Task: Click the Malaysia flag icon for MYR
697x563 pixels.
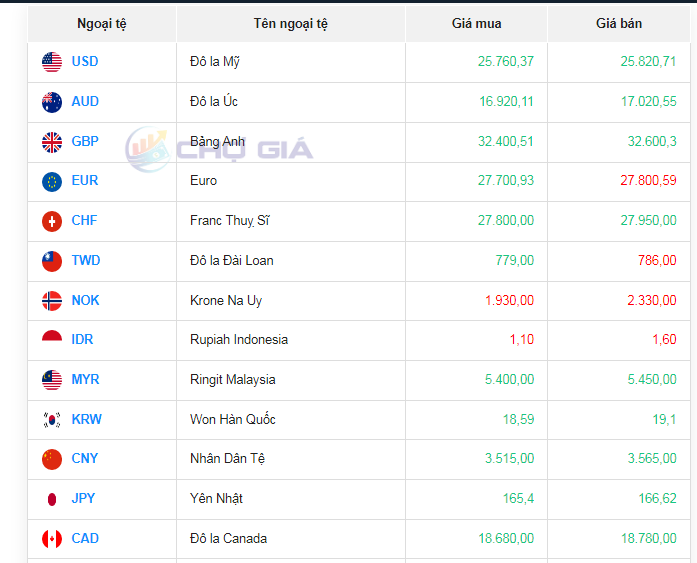Action: pyautogui.click(x=52, y=380)
